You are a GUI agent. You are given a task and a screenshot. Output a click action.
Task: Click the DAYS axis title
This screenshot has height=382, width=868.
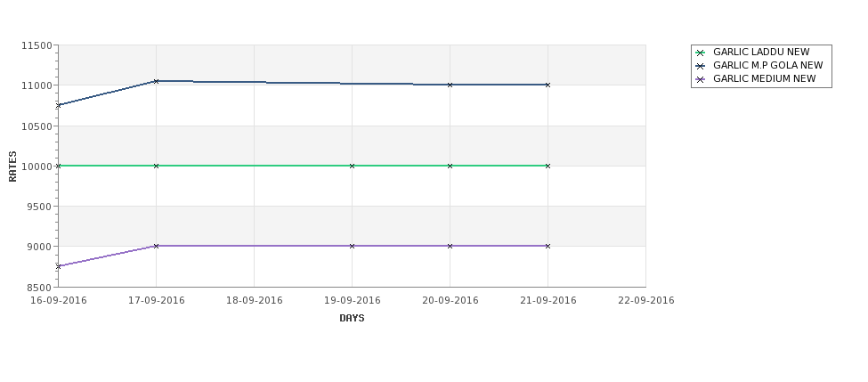coord(352,319)
